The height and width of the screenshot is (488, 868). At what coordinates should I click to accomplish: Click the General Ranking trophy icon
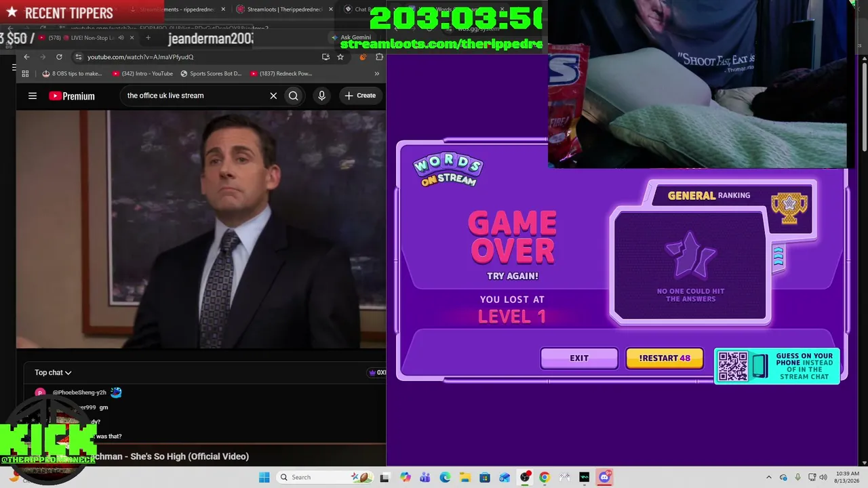tap(789, 207)
